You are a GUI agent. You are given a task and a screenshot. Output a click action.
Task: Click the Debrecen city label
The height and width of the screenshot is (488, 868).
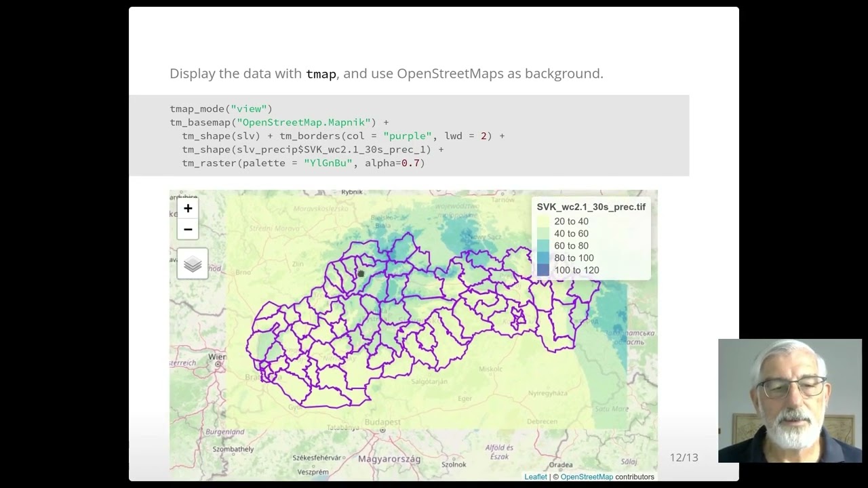click(542, 421)
